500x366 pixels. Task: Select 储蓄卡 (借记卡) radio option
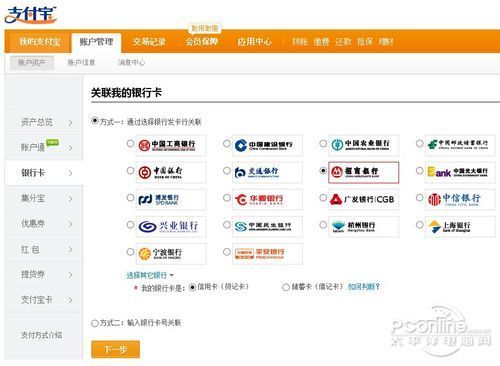pos(286,287)
